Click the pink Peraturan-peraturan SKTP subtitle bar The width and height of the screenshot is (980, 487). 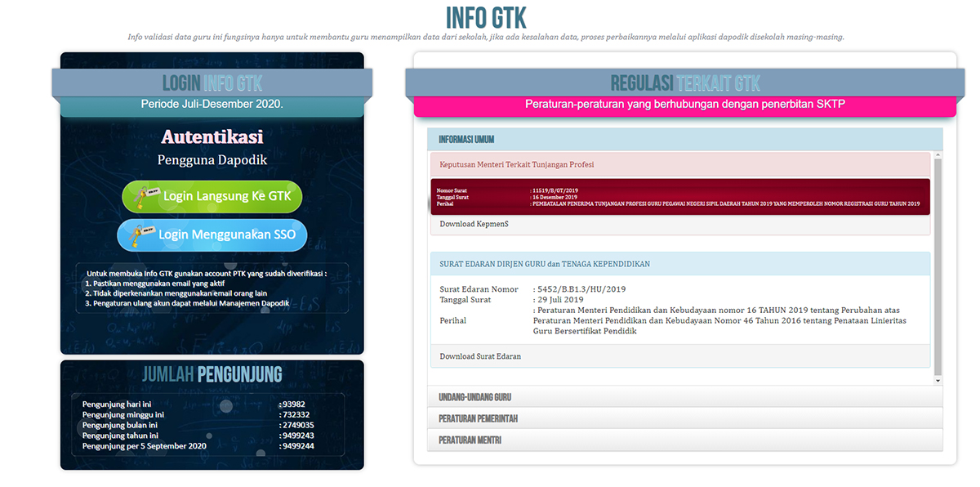(684, 105)
